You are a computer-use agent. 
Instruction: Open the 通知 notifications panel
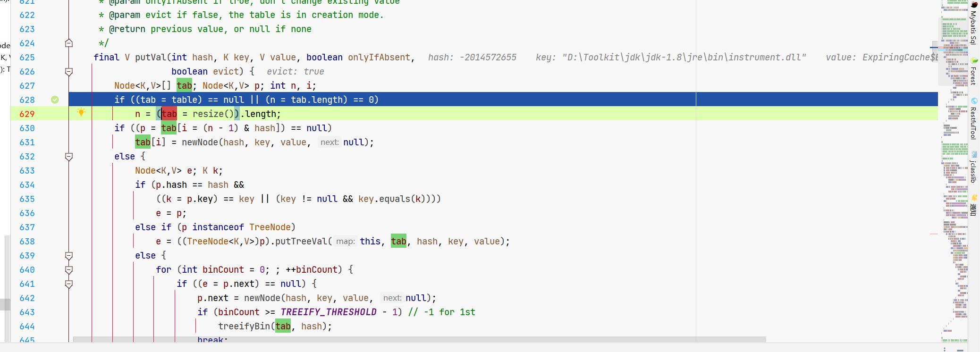pos(973,206)
